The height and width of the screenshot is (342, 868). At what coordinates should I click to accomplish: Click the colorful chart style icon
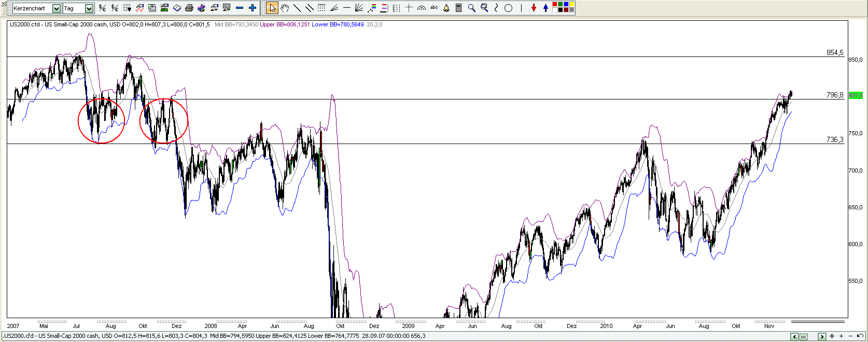coord(202,8)
